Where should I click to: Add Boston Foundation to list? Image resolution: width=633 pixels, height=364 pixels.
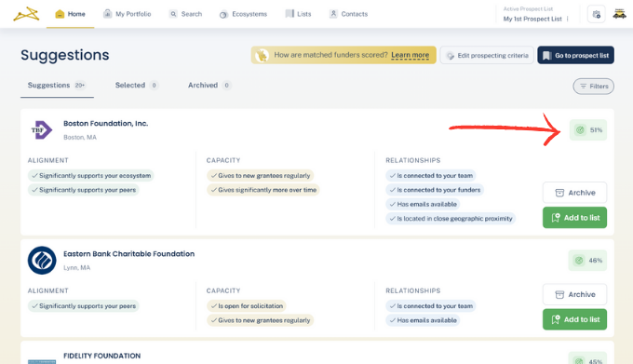[x=575, y=218]
